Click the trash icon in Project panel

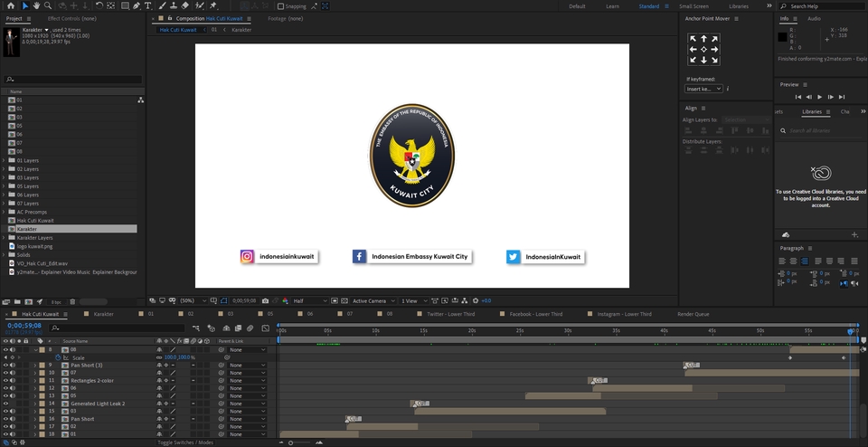(x=72, y=302)
